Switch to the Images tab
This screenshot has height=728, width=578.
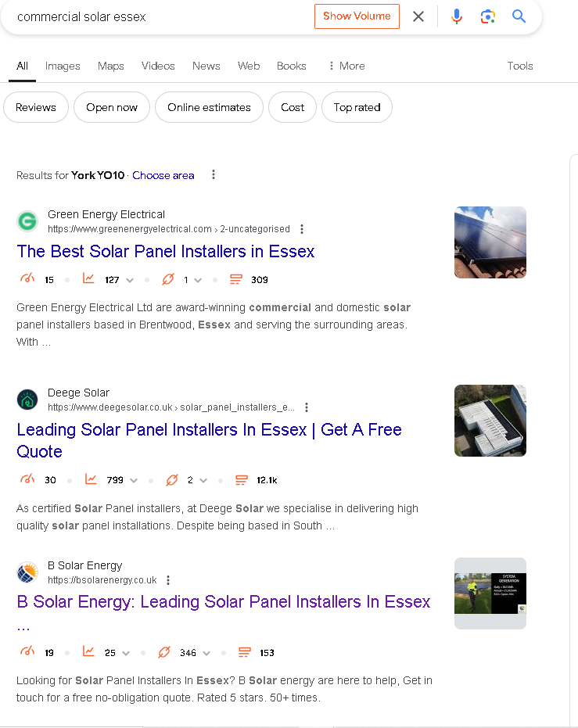coord(63,66)
